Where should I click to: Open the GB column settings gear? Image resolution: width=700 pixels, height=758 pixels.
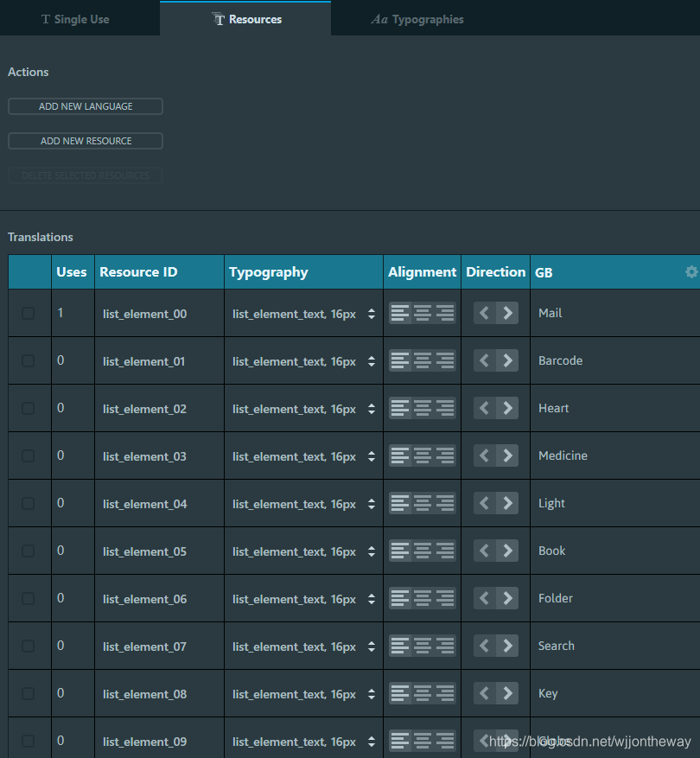coord(691,271)
